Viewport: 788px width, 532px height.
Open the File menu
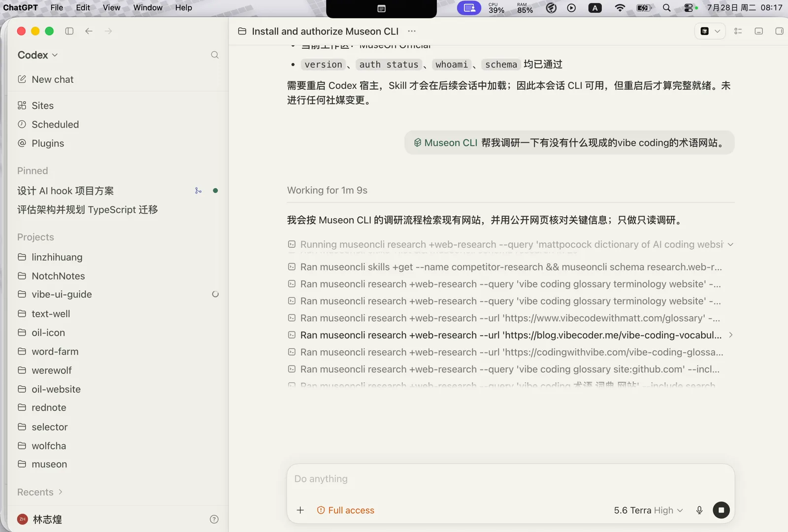[x=57, y=7]
